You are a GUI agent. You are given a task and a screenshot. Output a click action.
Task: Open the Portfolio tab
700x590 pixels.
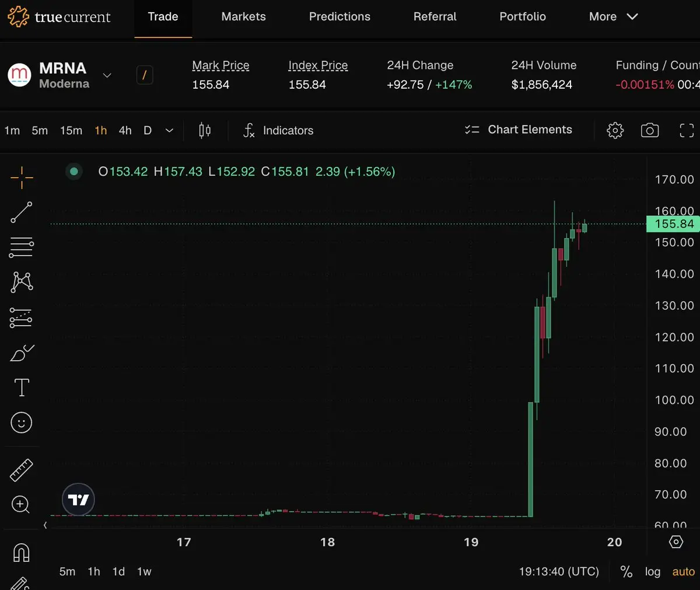tap(523, 16)
